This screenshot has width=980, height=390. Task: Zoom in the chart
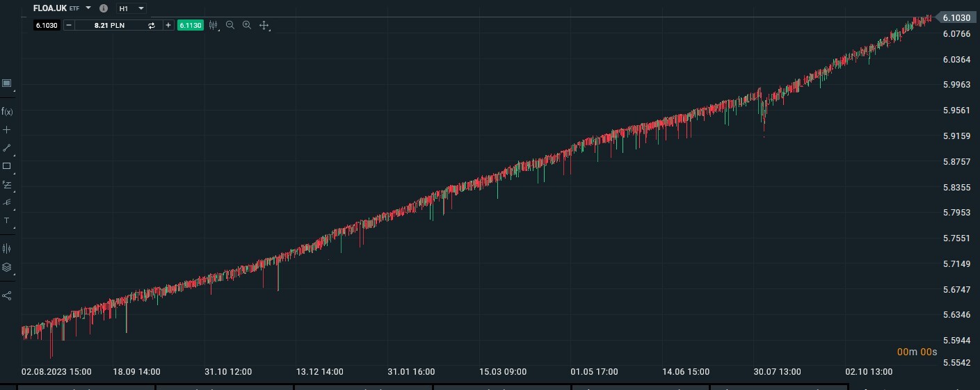(247, 25)
